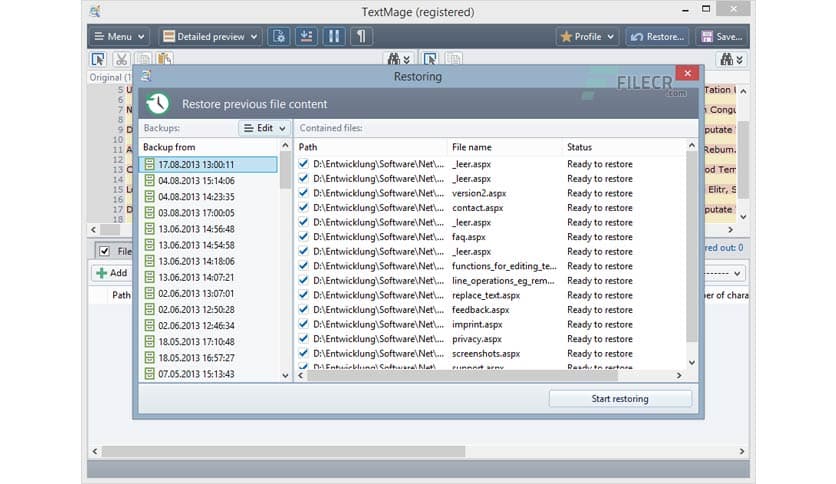Uncheck the feedback.aspx file checkbox

303,309
